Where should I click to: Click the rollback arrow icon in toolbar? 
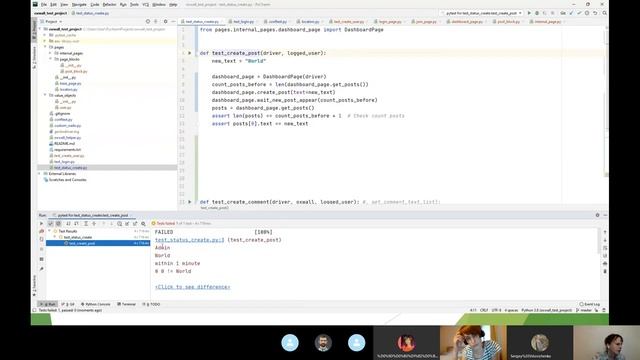(x=595, y=13)
